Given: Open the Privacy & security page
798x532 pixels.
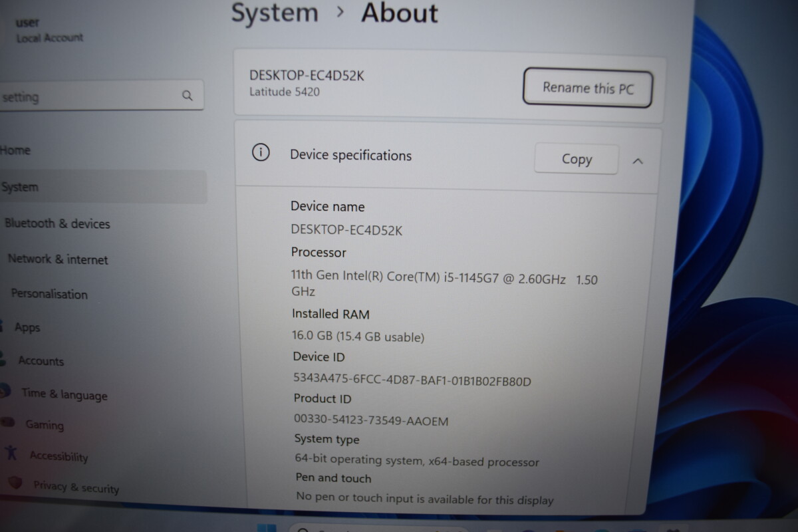Looking at the screenshot, I should [x=76, y=487].
